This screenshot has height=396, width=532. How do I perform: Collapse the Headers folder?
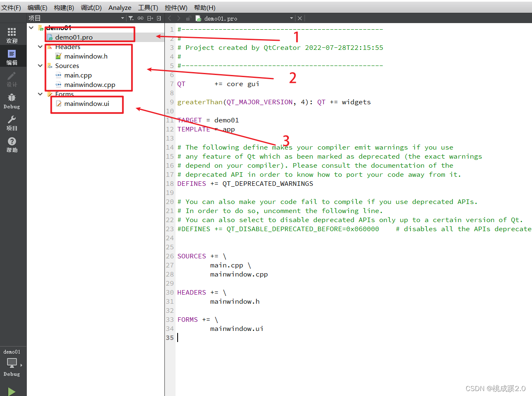point(40,47)
